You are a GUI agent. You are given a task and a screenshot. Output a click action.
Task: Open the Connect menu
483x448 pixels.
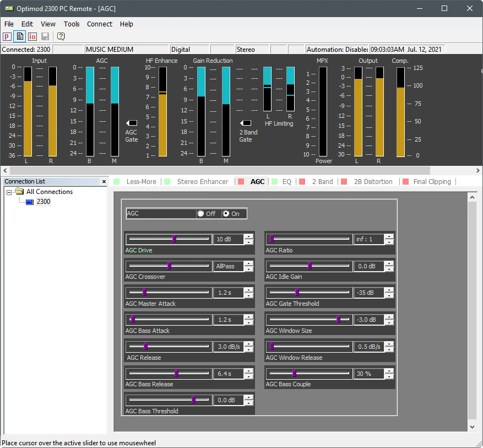point(100,24)
